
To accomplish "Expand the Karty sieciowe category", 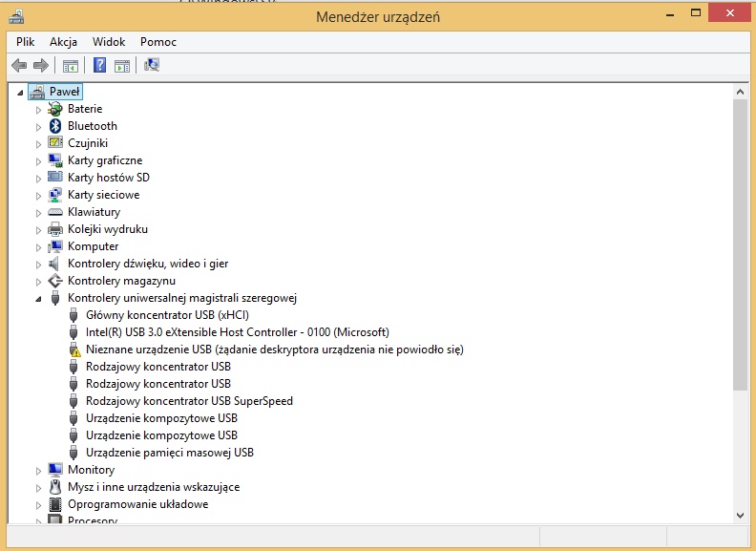I will point(39,196).
